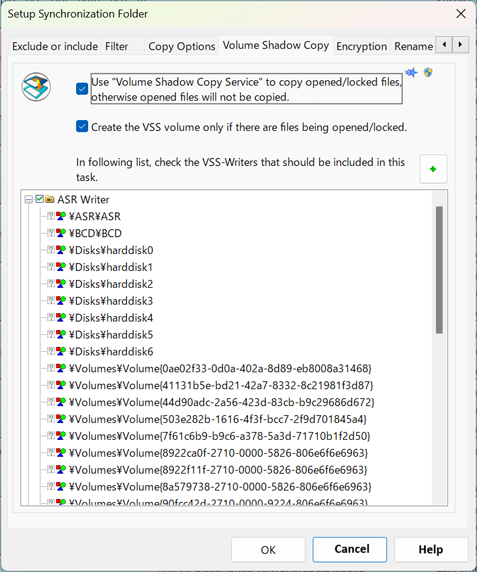This screenshot has width=477, height=572.
Task: Show next tabs with right arrow
Action: click(460, 45)
